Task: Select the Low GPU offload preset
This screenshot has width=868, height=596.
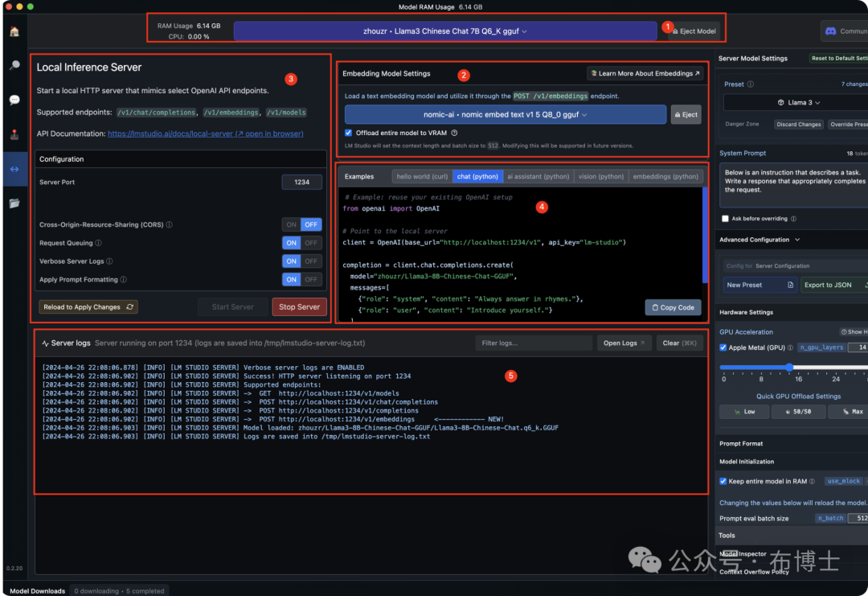Action: point(744,412)
